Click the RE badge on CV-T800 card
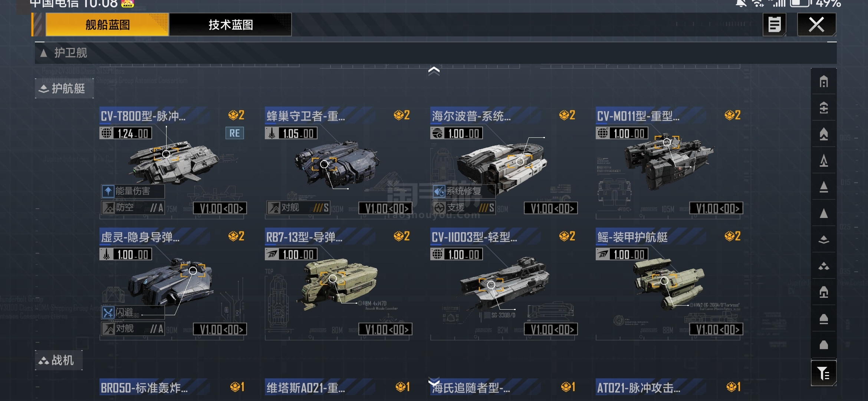The height and width of the screenshot is (401, 868). 234,133
